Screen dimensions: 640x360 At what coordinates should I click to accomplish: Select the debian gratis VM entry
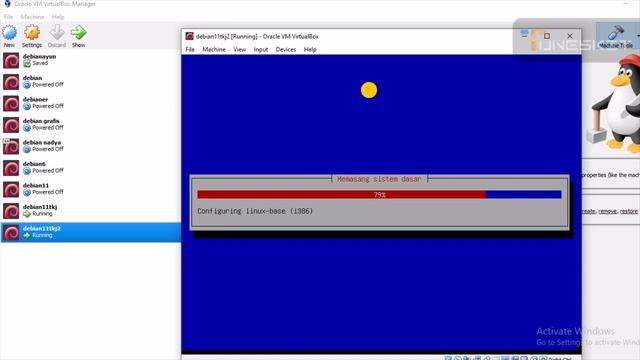coord(91,124)
